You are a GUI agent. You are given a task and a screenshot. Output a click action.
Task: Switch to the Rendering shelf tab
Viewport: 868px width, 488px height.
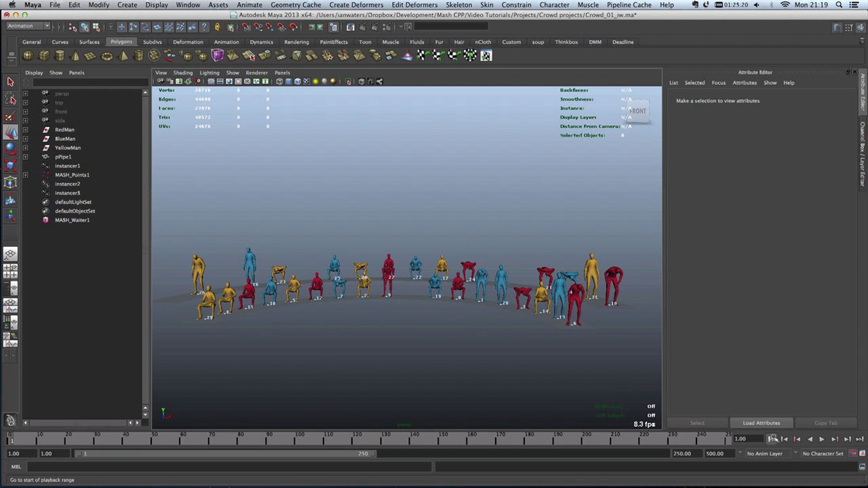pos(297,42)
